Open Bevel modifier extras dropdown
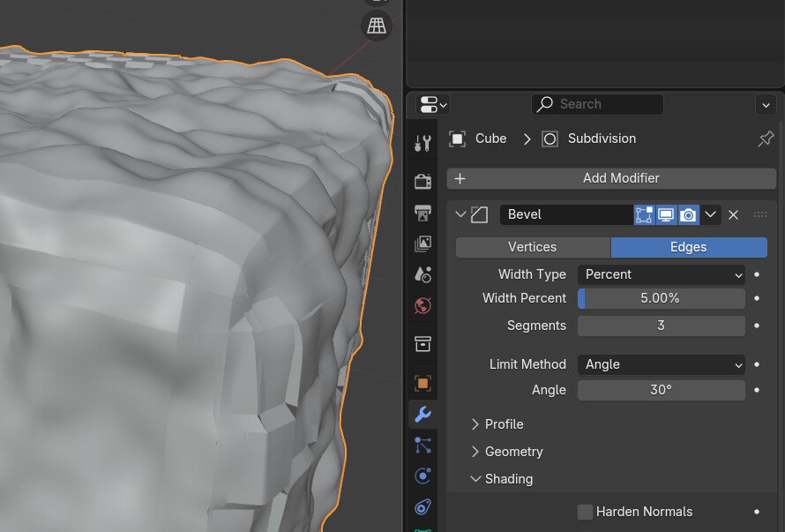 [x=710, y=215]
